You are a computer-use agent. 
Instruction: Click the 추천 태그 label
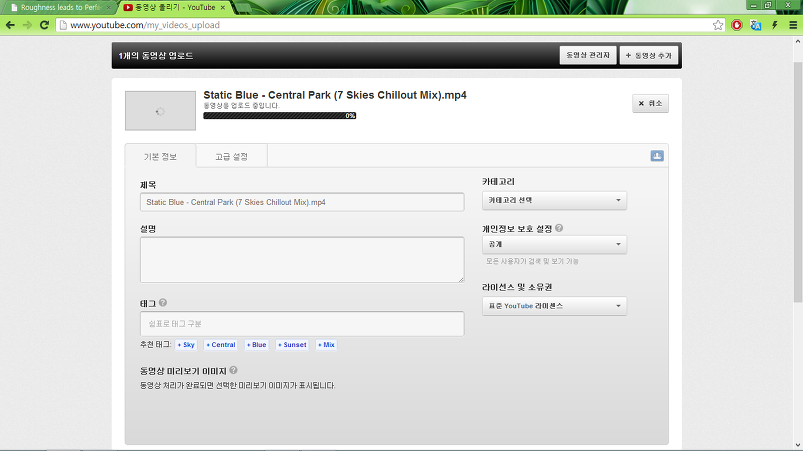point(155,345)
